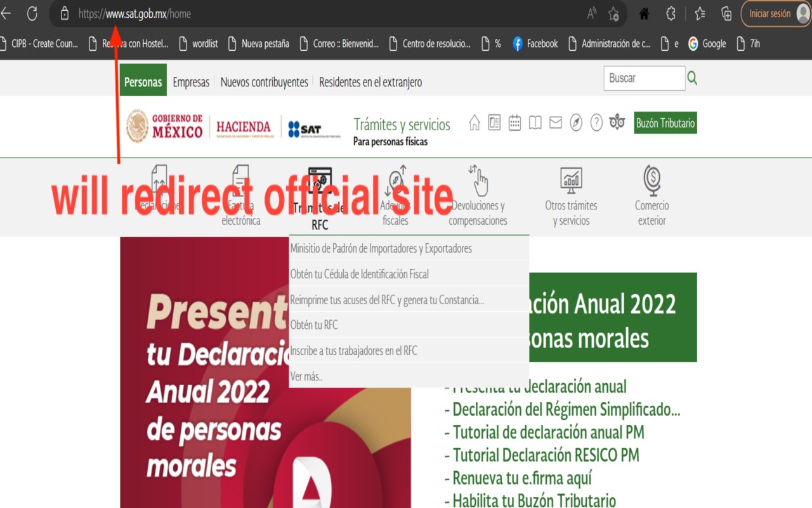
Task: Open the Favorites list icon
Action: pos(700,13)
